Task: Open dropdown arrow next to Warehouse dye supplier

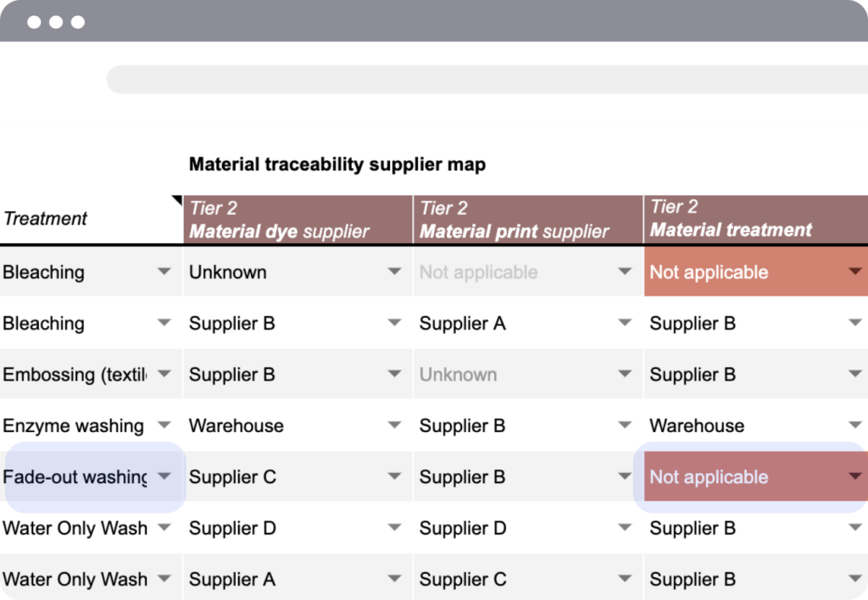Action: point(394,425)
